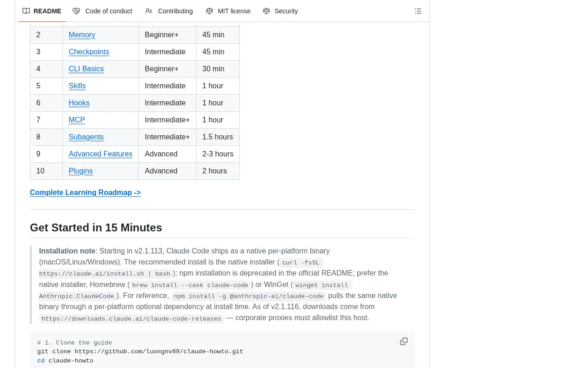Follow the MCP link
This screenshot has height=368, width=588.
pos(77,120)
